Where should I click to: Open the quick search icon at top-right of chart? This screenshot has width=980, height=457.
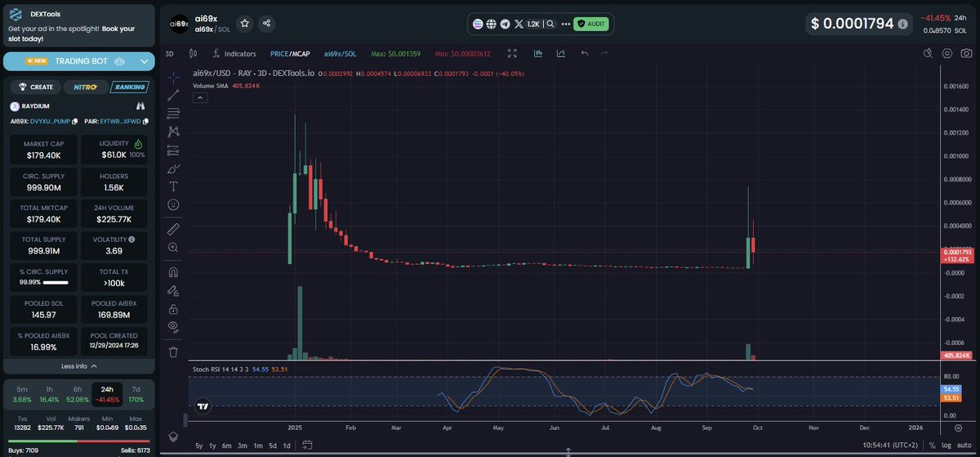tap(928, 53)
